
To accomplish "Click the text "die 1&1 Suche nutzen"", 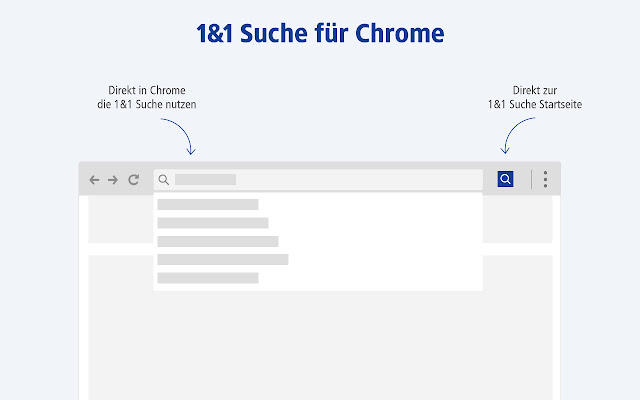I will [x=147, y=104].
